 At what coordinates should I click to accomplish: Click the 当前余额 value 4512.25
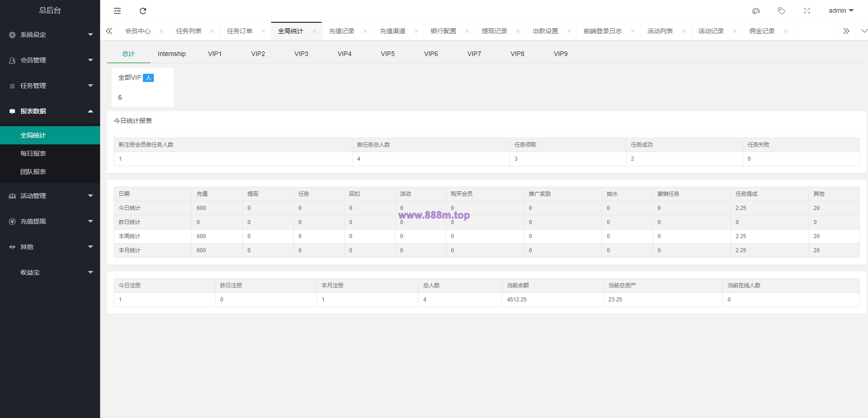click(517, 300)
